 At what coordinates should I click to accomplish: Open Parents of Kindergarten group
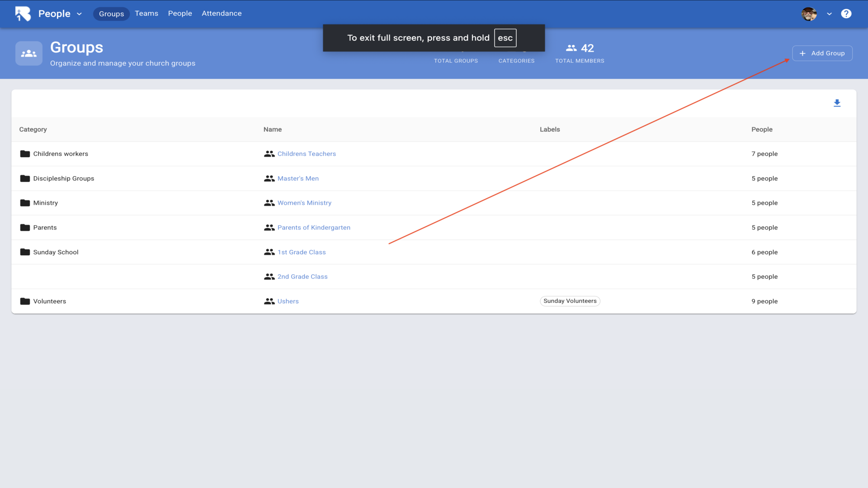pyautogui.click(x=314, y=228)
